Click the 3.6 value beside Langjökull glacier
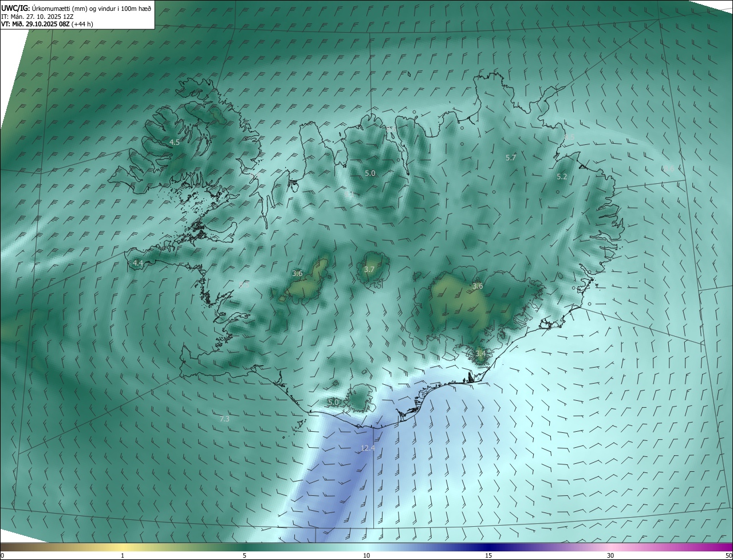This screenshot has height=560, width=733. click(297, 273)
